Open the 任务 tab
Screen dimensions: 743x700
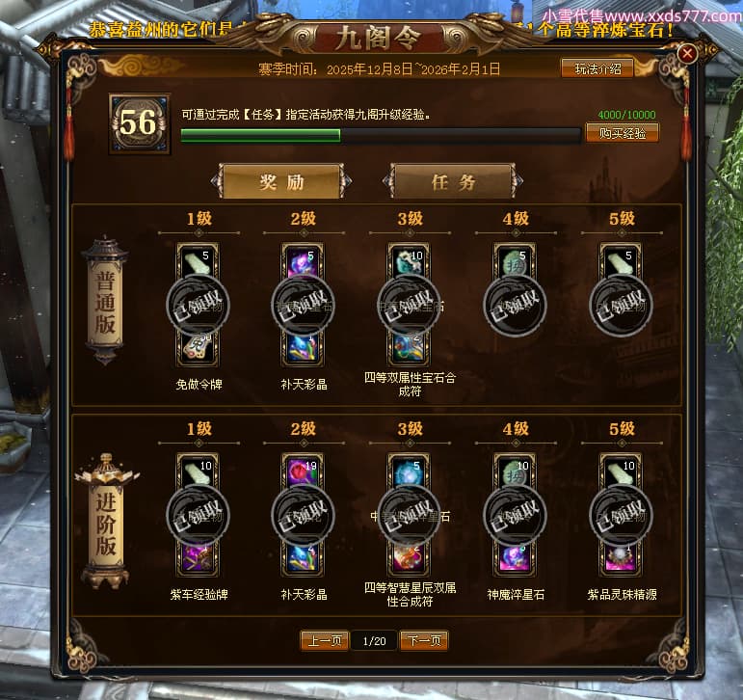(453, 181)
